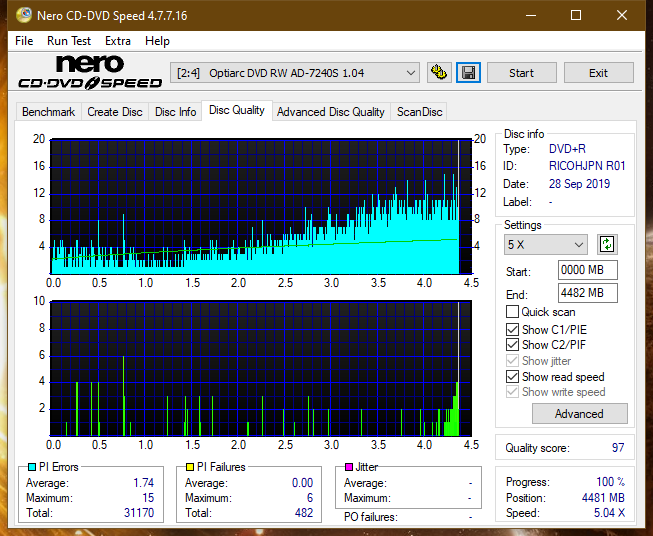Screen dimensions: 653x536
Task: Click the speed value 5.04 X
Action: click(609, 513)
